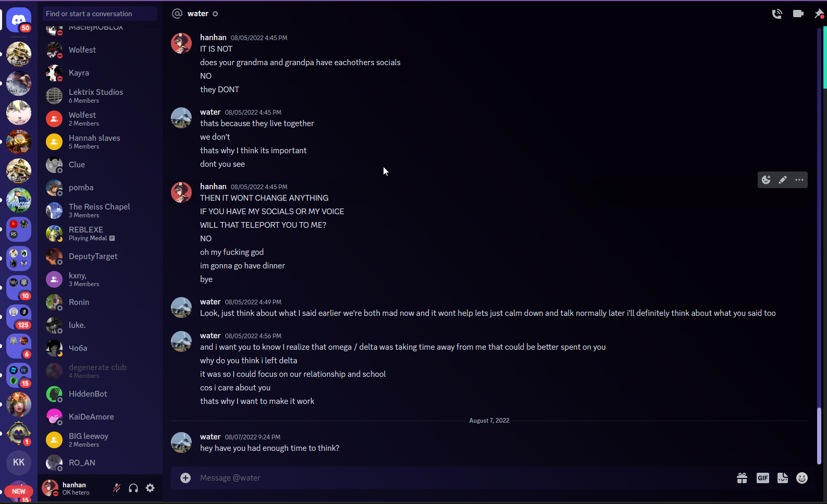The height and width of the screenshot is (504, 827).
Task: Click the Find or start a conversation field
Action: tap(100, 14)
